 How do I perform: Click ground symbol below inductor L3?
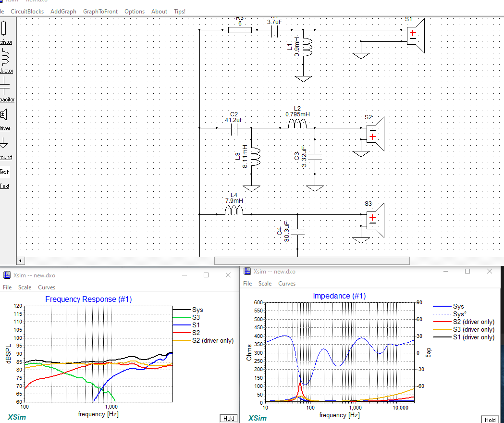pyautogui.click(x=251, y=188)
